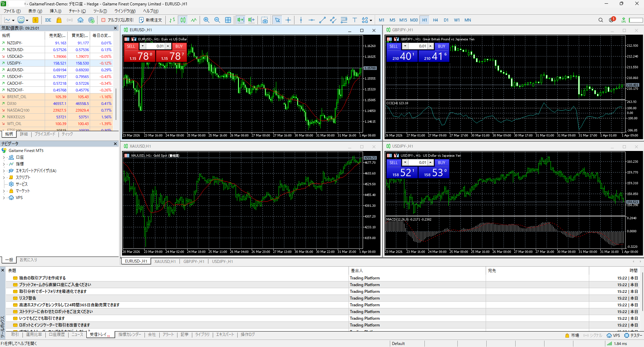The image size is (644, 347).
Task: Toggle アルゴリズム取引 algo trading button
Action: click(118, 20)
